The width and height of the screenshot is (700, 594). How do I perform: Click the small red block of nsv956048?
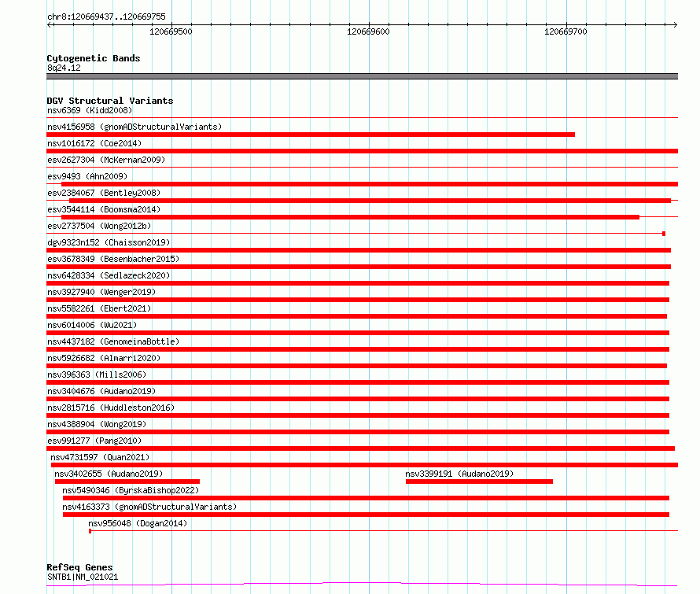pyautogui.click(x=90, y=531)
